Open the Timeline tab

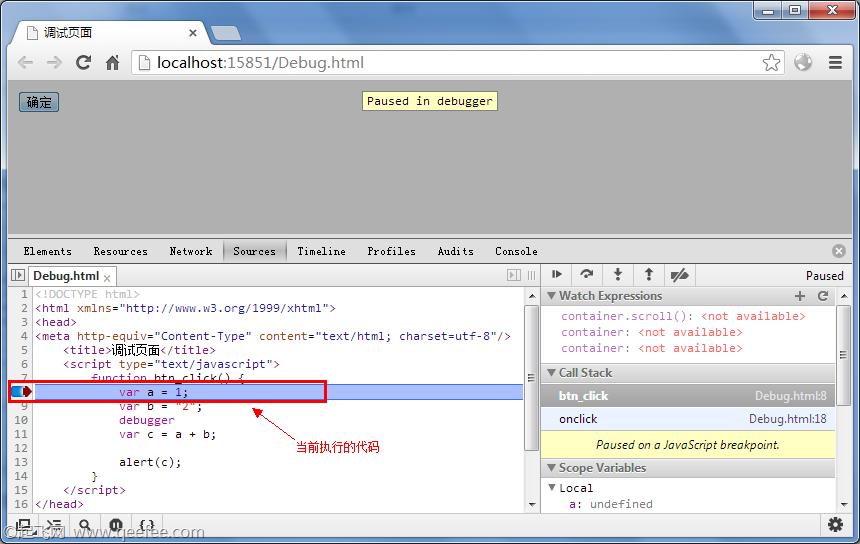tap(321, 251)
